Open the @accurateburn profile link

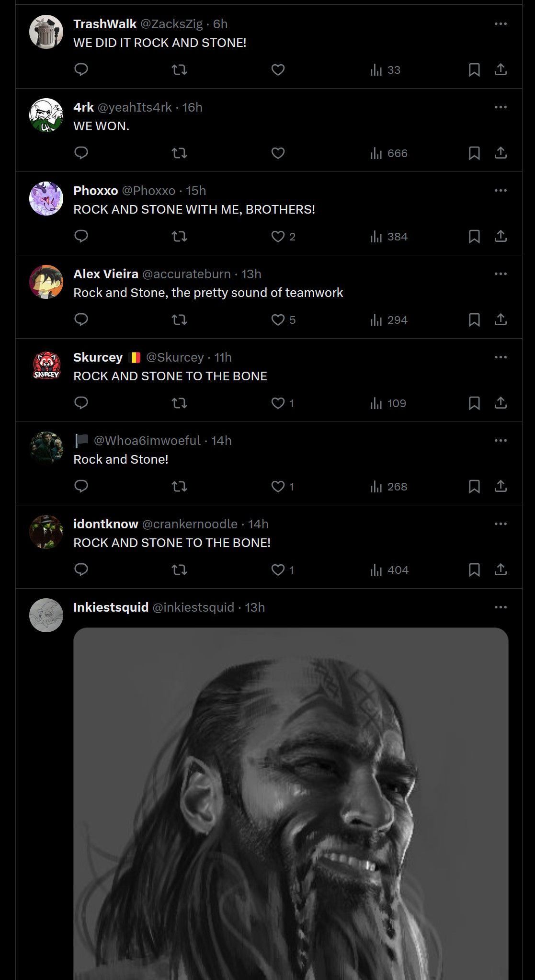pos(186,274)
